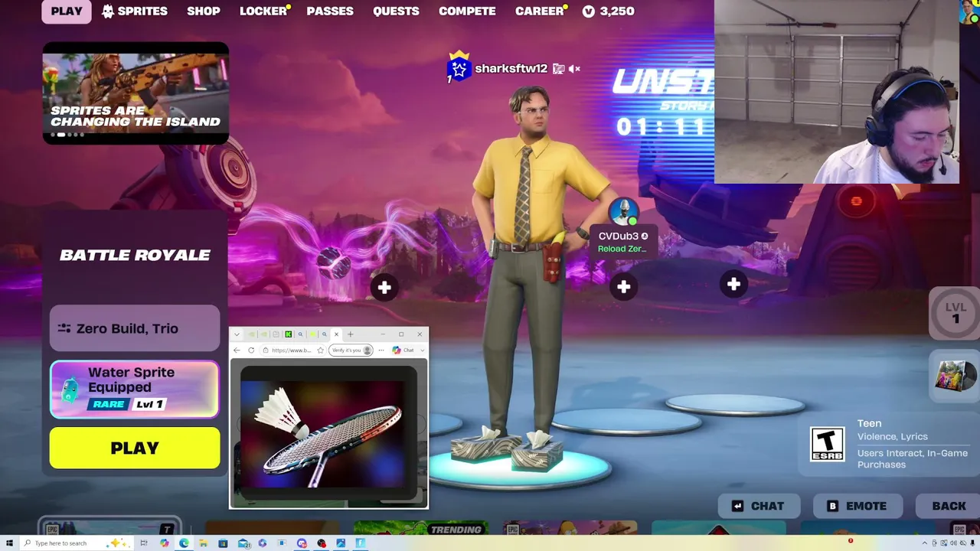Switch to Microsoft Edge on the taskbar

tap(184, 543)
